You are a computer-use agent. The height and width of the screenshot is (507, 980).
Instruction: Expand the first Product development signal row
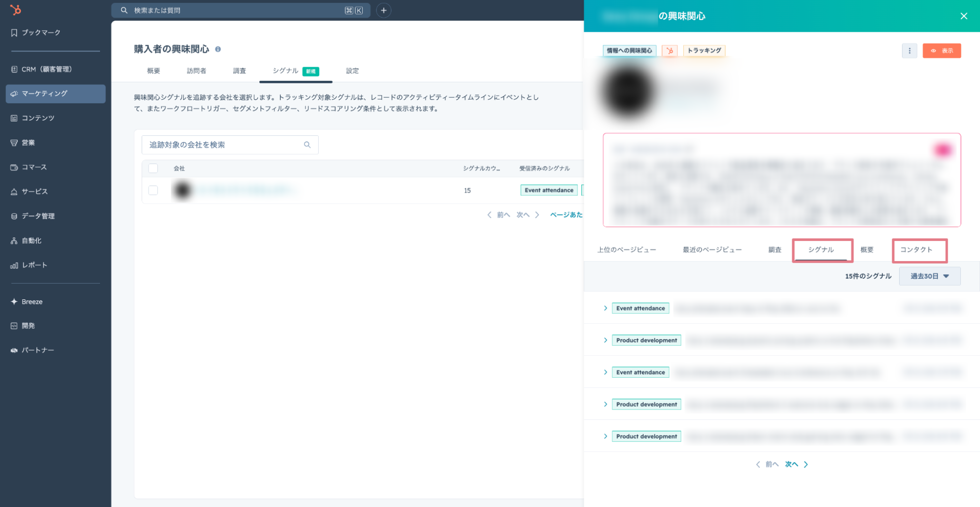(x=606, y=340)
